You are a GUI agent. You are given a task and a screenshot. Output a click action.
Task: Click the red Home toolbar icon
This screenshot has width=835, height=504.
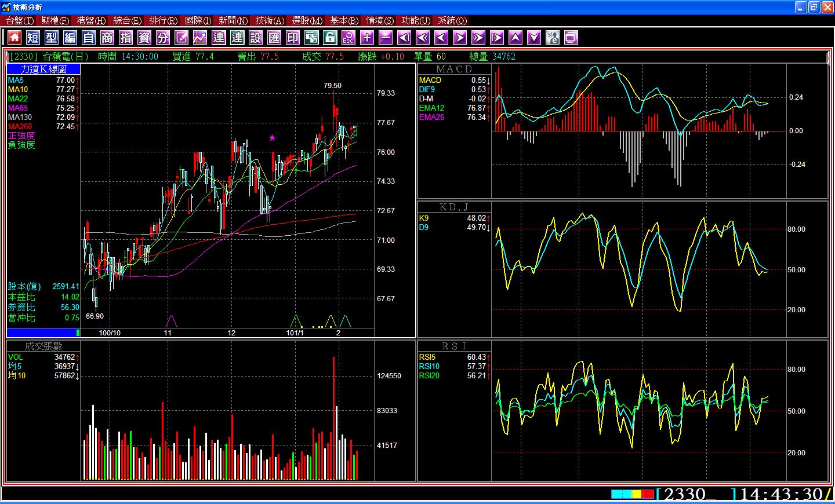(14, 38)
